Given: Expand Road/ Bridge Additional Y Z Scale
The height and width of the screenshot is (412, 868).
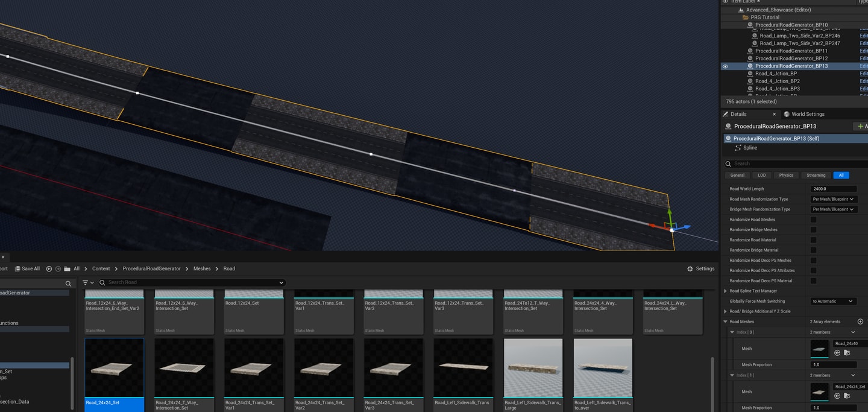Looking at the screenshot, I should point(725,311).
